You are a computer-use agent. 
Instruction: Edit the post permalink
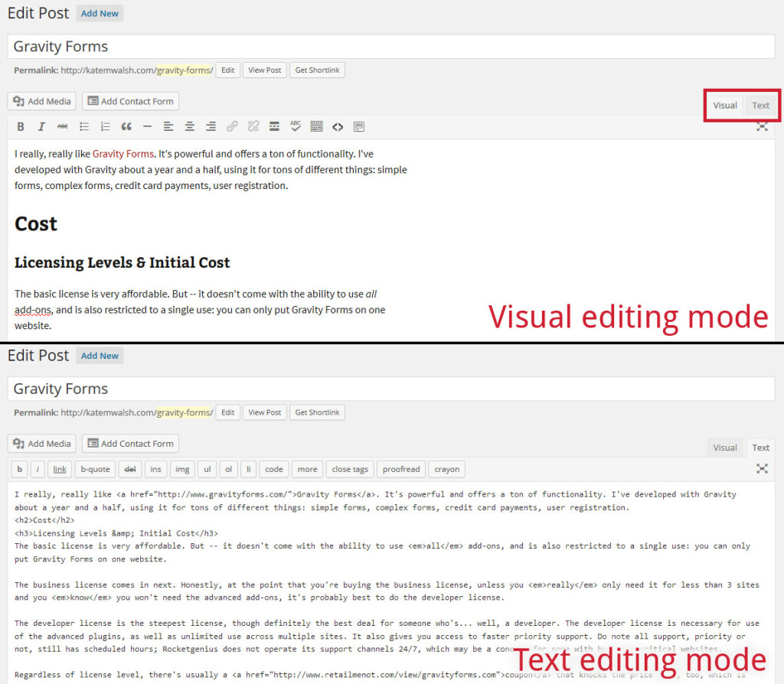coord(227,70)
